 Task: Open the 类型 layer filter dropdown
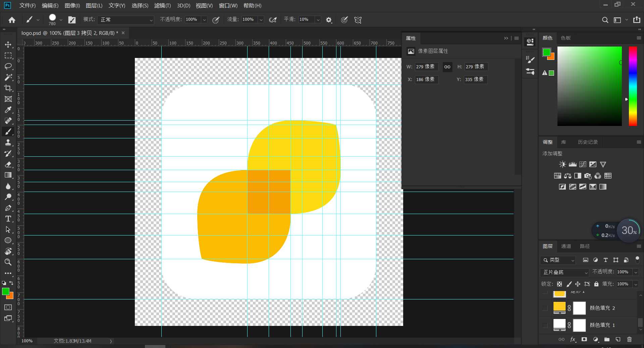pyautogui.click(x=558, y=260)
